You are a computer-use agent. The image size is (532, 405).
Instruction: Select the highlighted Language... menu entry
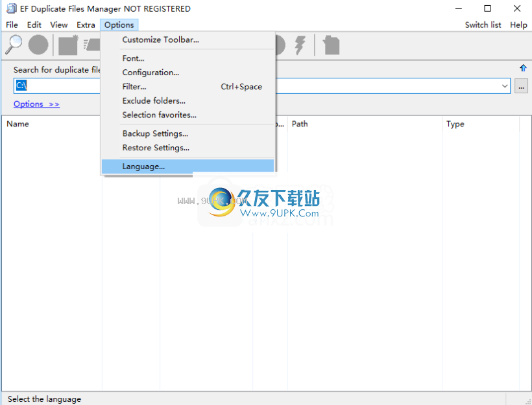coord(187,167)
